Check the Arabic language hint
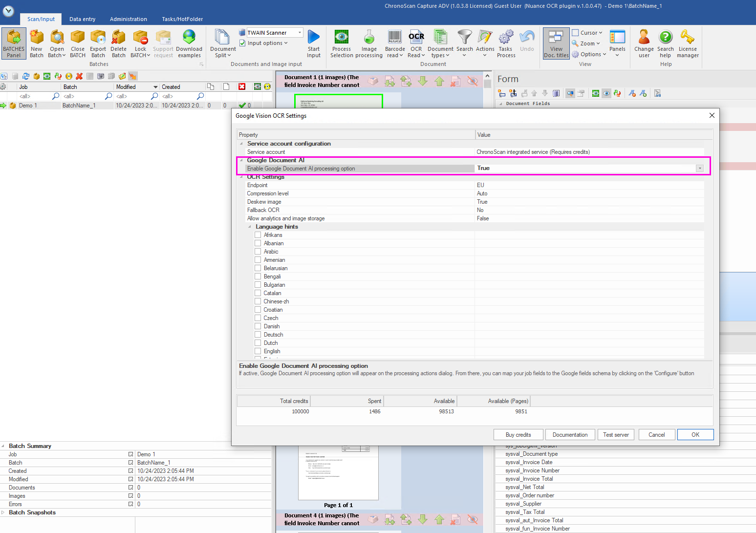This screenshot has width=756, height=533. pyautogui.click(x=258, y=252)
